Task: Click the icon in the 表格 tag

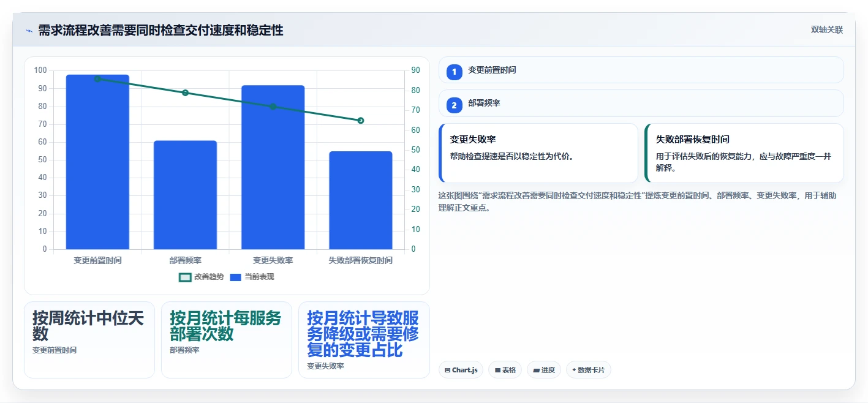Action: (497, 370)
